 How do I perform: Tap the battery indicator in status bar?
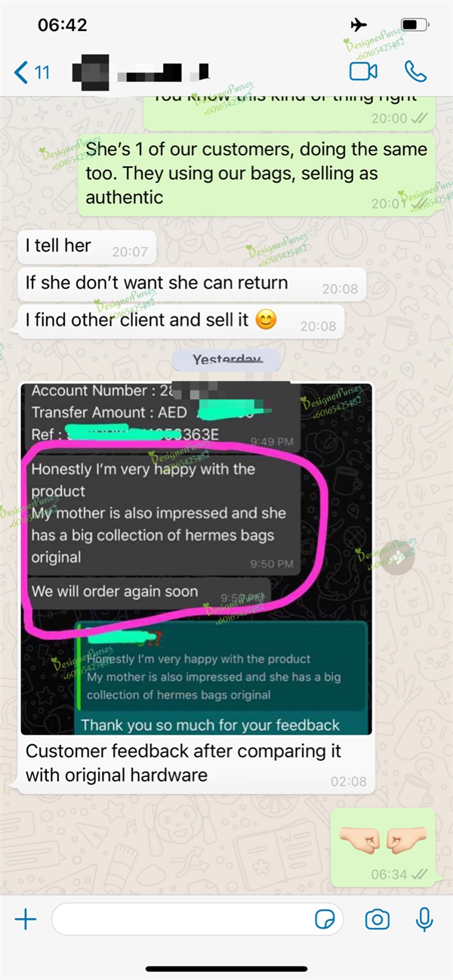click(415, 25)
